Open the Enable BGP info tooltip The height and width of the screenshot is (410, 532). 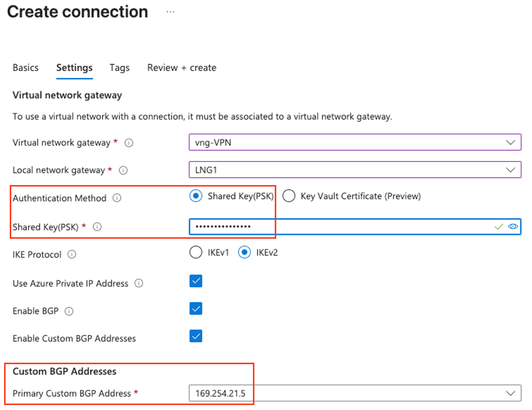point(69,311)
